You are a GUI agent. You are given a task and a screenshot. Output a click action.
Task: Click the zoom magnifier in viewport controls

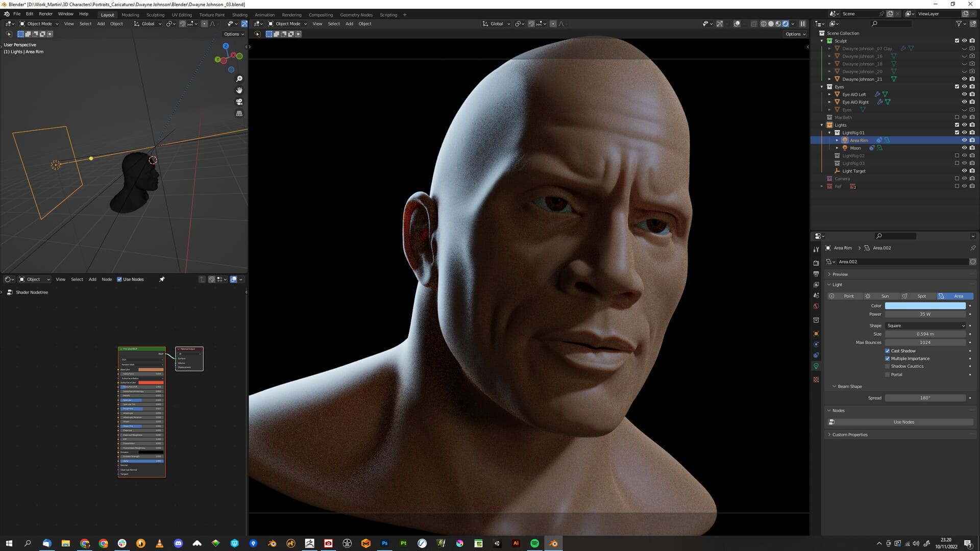(x=239, y=79)
